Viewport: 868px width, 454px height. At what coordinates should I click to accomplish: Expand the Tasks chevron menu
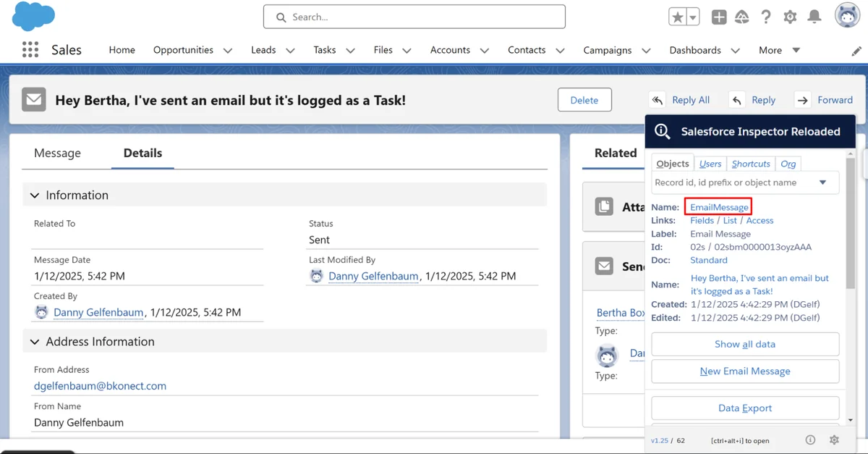(351, 51)
